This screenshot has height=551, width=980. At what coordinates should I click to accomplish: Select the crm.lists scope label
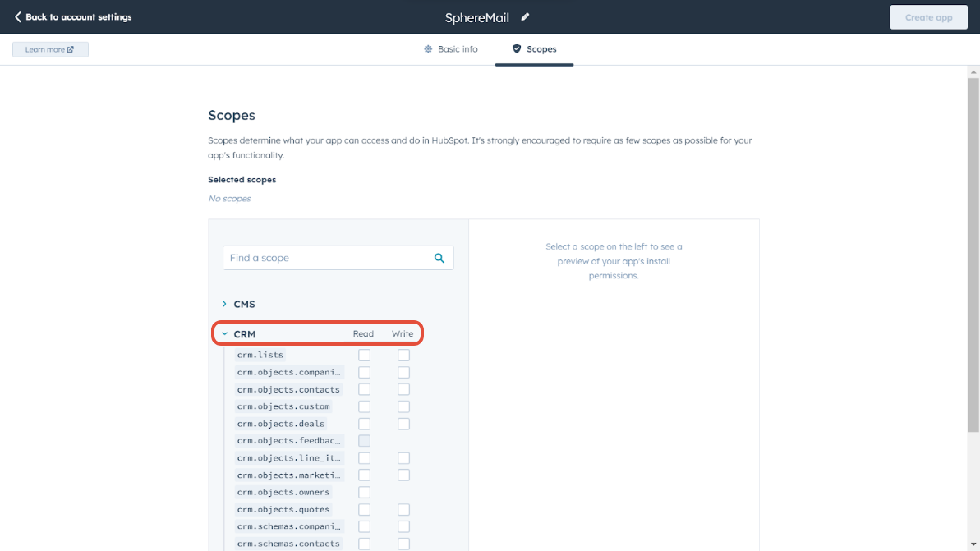pyautogui.click(x=260, y=355)
